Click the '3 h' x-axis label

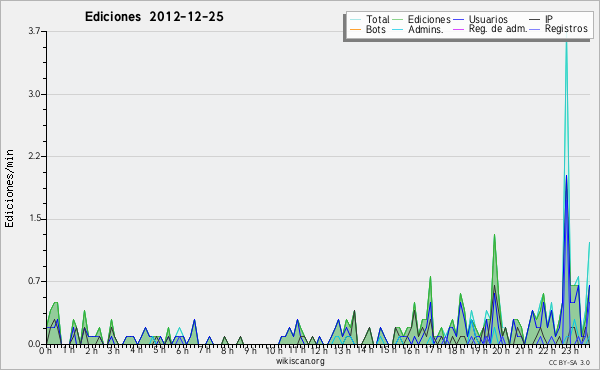click(114, 351)
